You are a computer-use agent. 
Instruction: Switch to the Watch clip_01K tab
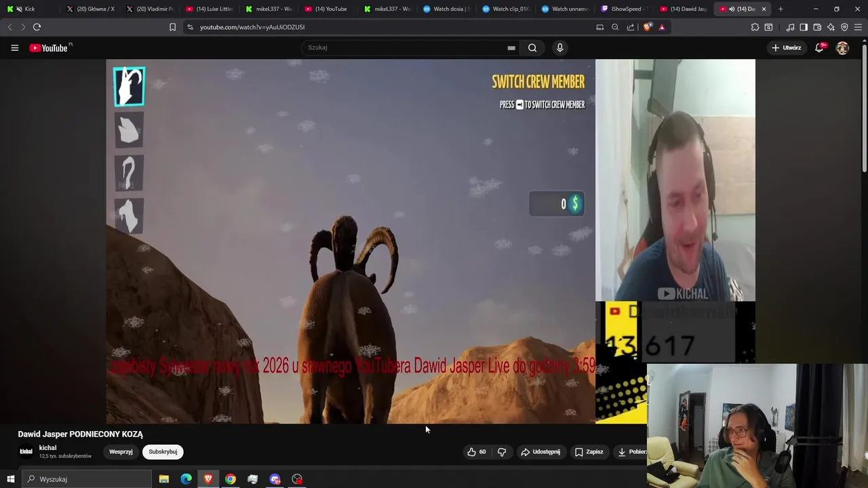click(x=505, y=9)
